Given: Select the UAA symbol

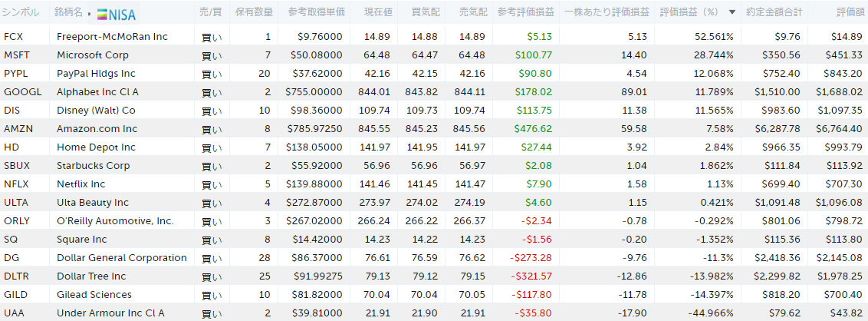Looking at the screenshot, I should (x=13, y=313).
